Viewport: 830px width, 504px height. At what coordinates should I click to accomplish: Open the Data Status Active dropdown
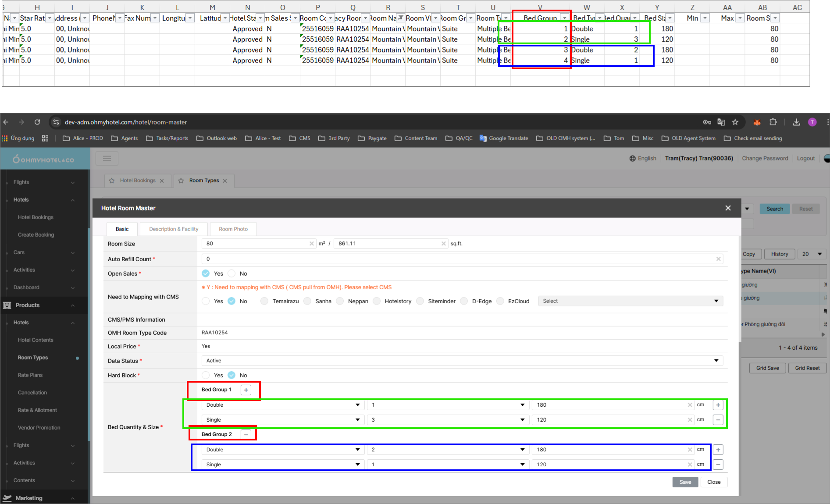(x=461, y=361)
